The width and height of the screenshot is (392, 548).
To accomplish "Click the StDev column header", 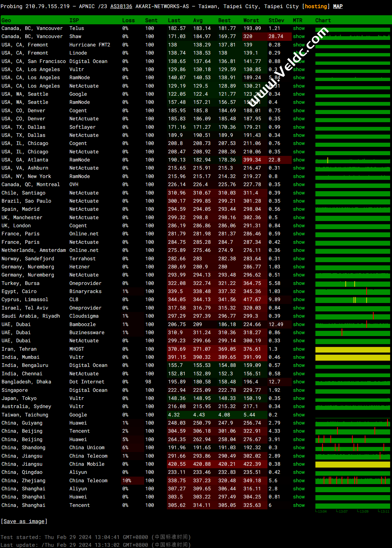I will [276, 20].
